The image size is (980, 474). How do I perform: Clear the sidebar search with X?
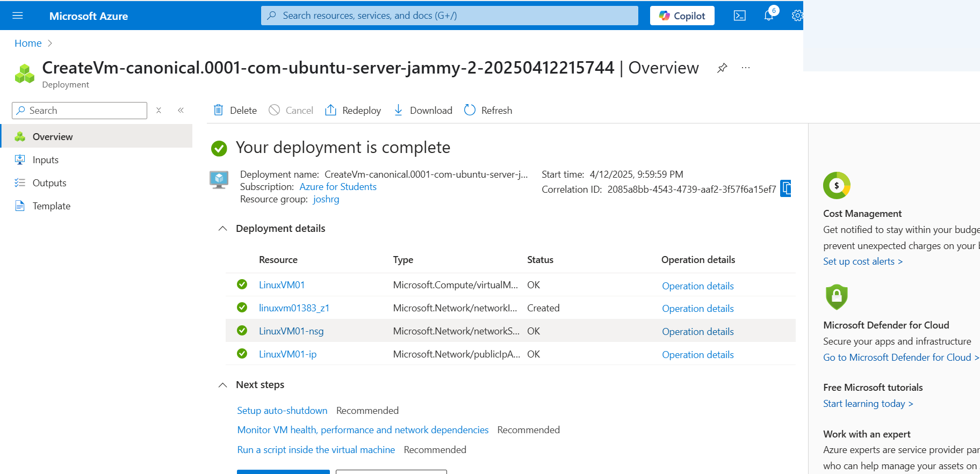158,110
